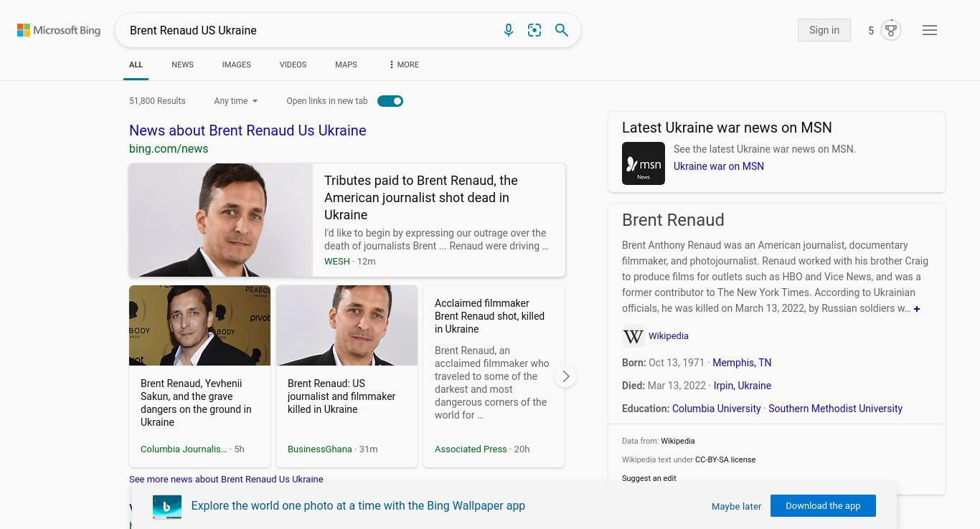The image size is (980, 529).
Task: Open the Columbia University link
Action: (x=716, y=409)
